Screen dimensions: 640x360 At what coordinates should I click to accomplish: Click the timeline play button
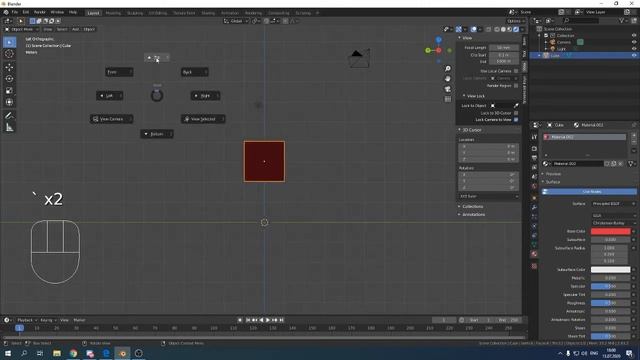268,320
